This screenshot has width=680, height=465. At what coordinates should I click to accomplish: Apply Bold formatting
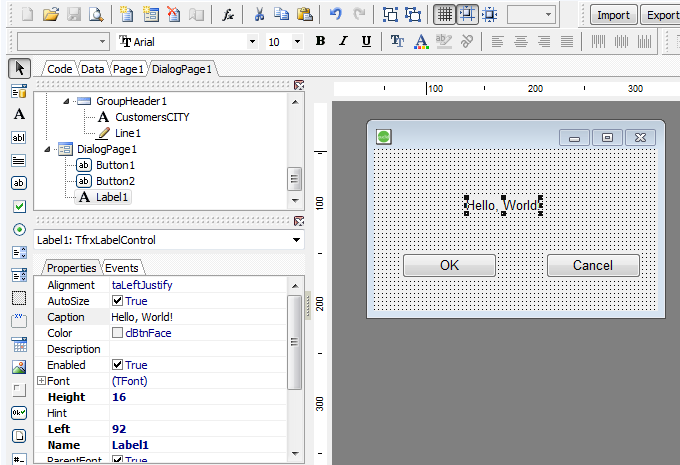pyautogui.click(x=320, y=41)
